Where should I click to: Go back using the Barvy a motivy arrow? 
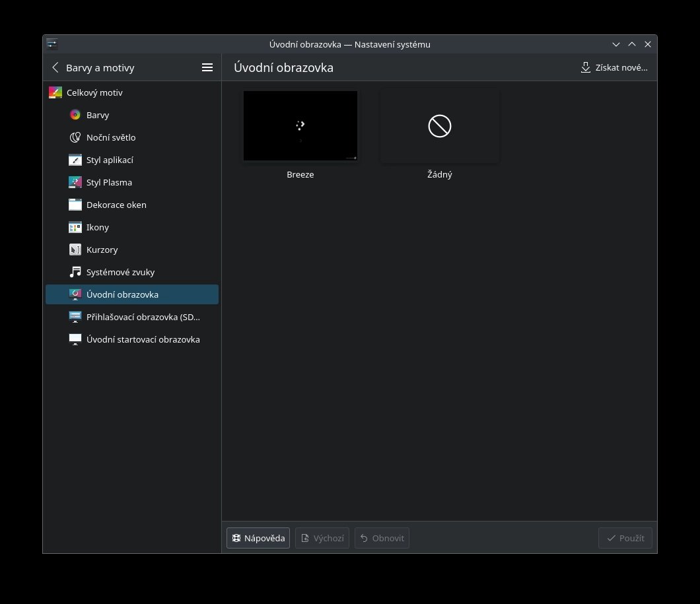55,67
